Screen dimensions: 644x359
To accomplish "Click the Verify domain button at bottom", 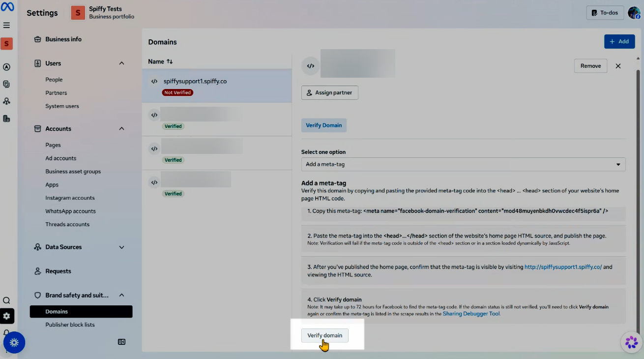I will point(325,335).
